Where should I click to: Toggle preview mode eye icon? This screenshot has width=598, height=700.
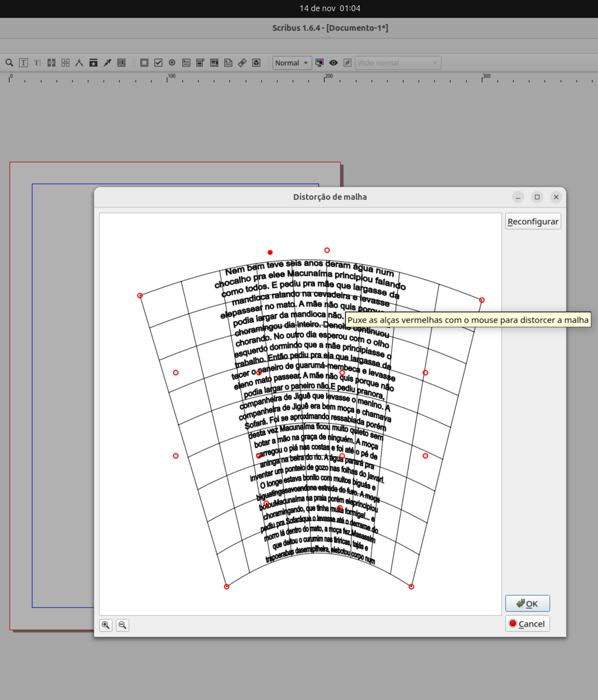(x=333, y=63)
